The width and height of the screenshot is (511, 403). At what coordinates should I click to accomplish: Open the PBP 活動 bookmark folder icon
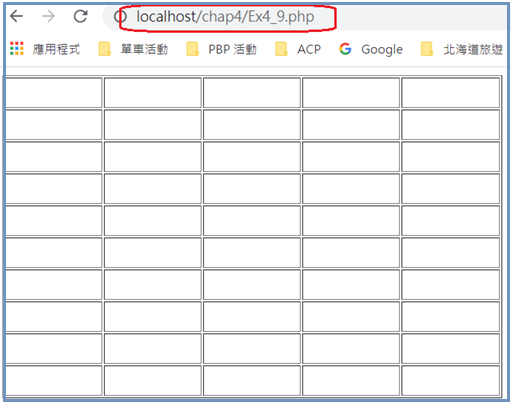pos(193,49)
